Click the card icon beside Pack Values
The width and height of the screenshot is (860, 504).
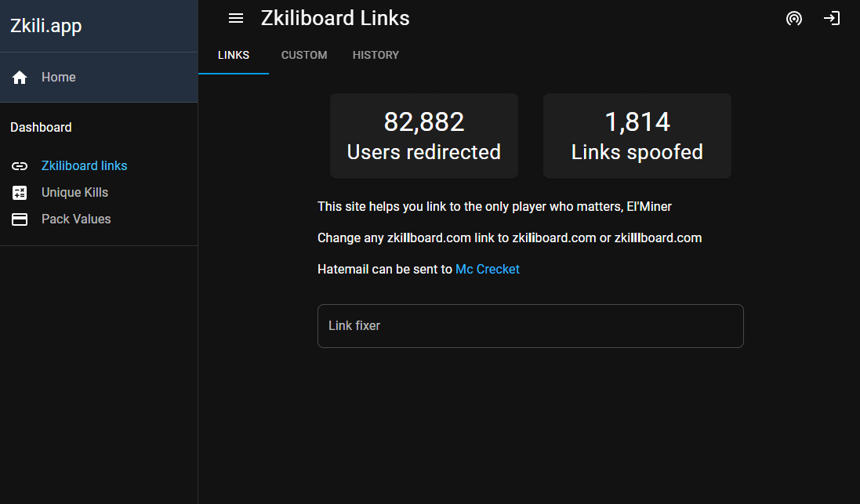click(19, 219)
